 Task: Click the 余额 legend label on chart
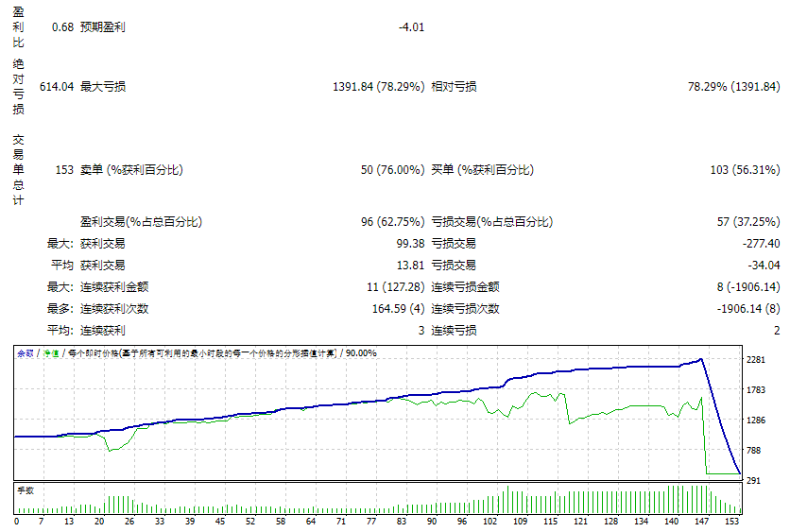coord(26,352)
